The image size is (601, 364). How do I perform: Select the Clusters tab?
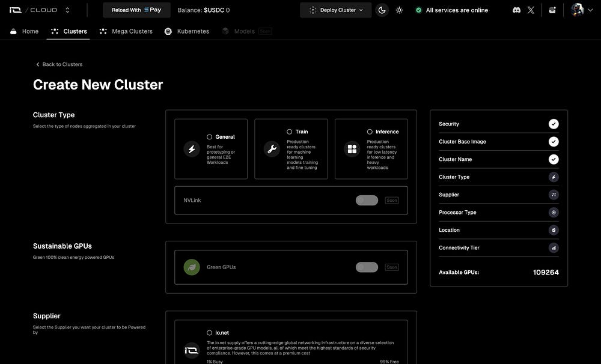pyautogui.click(x=69, y=31)
